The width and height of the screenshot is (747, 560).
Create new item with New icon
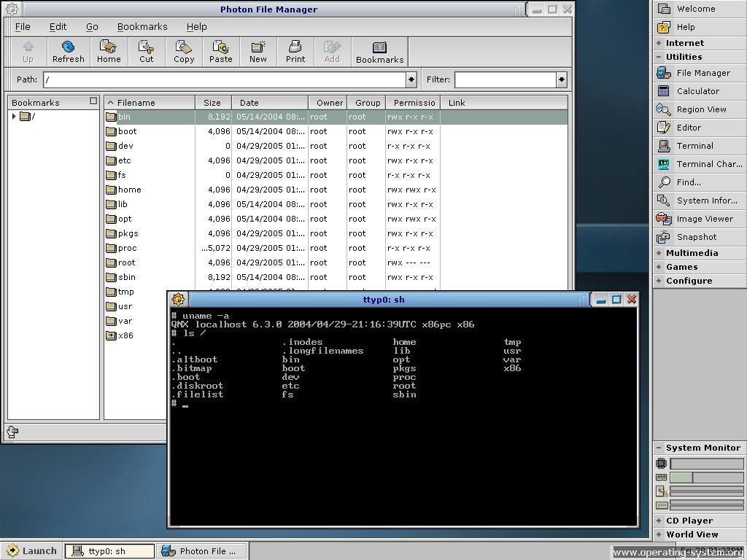(258, 52)
